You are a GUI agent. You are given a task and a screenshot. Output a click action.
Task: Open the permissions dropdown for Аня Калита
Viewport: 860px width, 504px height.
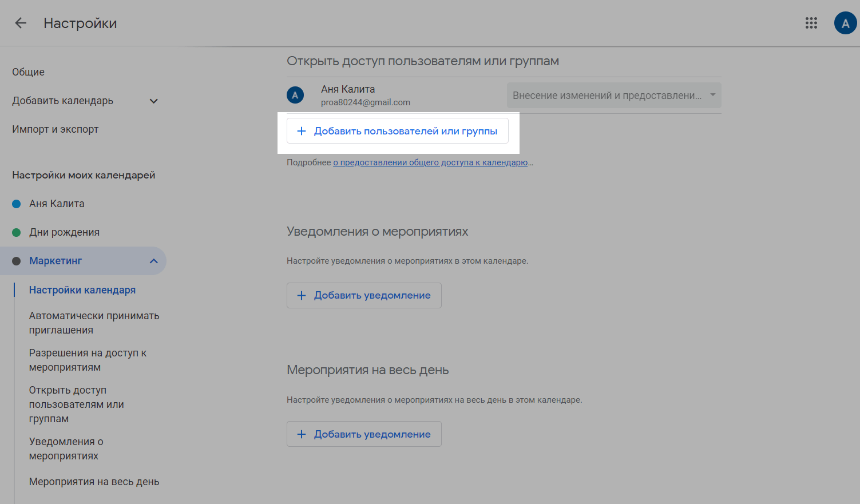pos(614,96)
